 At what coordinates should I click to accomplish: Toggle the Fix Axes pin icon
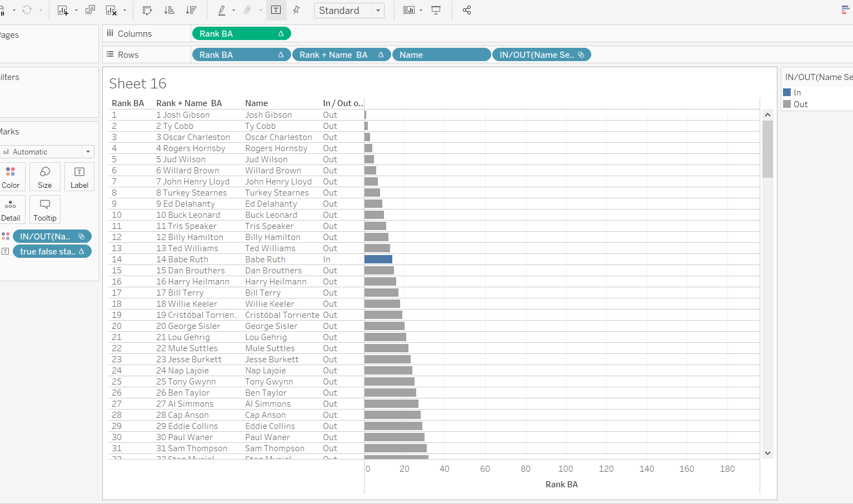pyautogui.click(x=296, y=11)
